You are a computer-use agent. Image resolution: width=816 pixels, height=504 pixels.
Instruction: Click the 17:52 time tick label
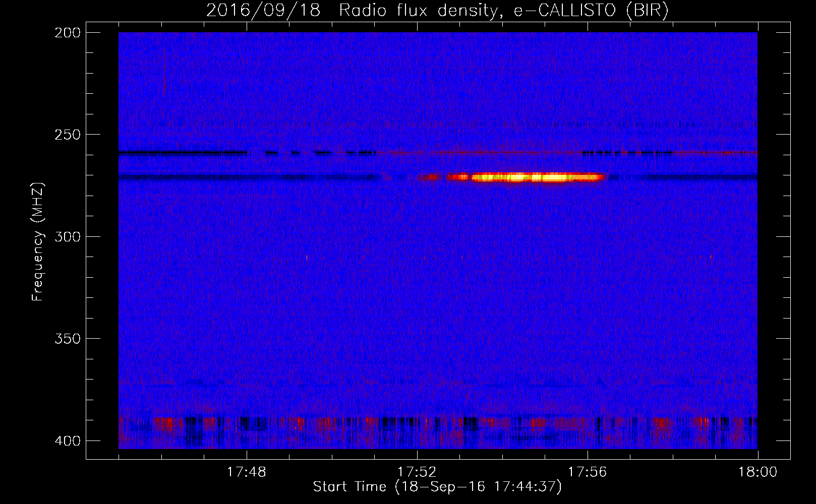pyautogui.click(x=417, y=472)
